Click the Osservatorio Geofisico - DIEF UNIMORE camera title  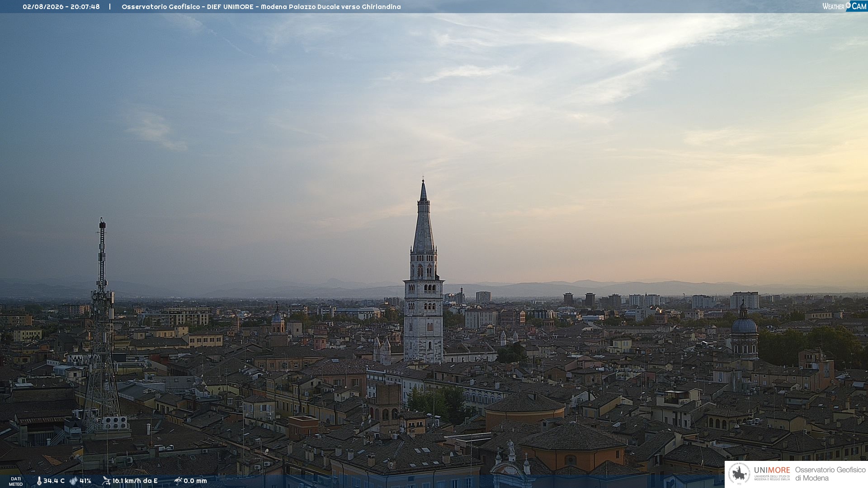point(261,7)
